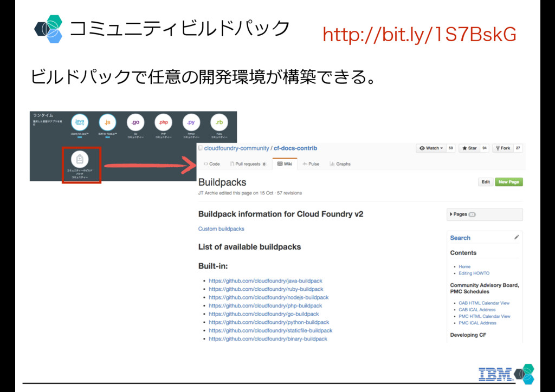Open the Watch dropdown button
Viewport: 555px width, 392px height.
pyautogui.click(x=431, y=148)
